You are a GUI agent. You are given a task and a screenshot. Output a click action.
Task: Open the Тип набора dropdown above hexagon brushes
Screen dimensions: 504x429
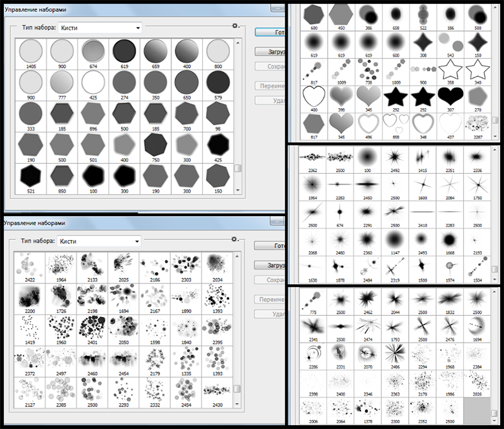point(100,28)
